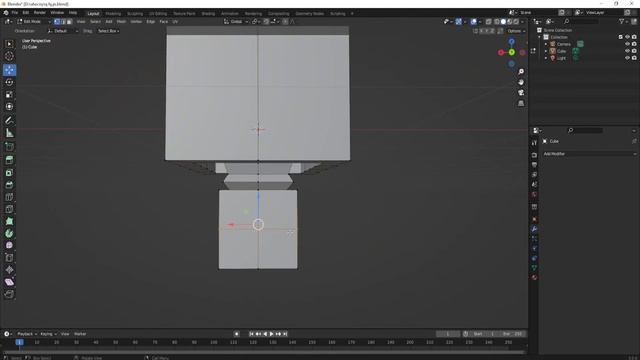Jump to the timeline start frame

pos(251,334)
